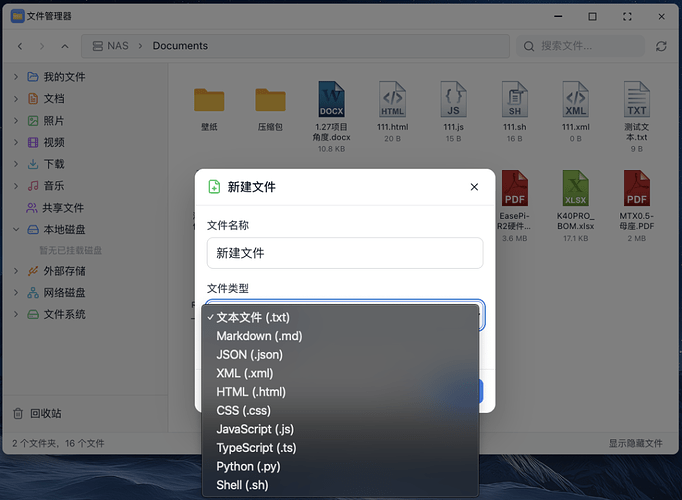Viewport: 682px width, 500px height.
Task: Toggle 显示隐藏文件 in the status bar
Action: [635, 443]
